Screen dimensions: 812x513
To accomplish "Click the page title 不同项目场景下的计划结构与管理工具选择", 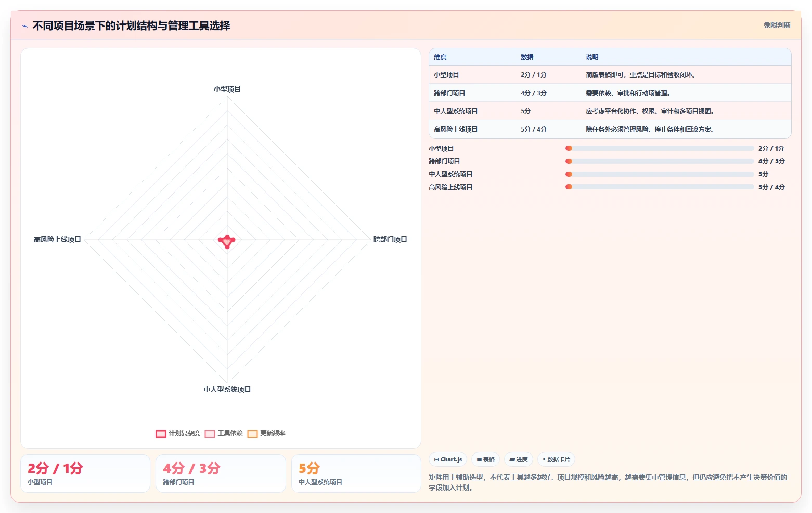I will point(132,26).
